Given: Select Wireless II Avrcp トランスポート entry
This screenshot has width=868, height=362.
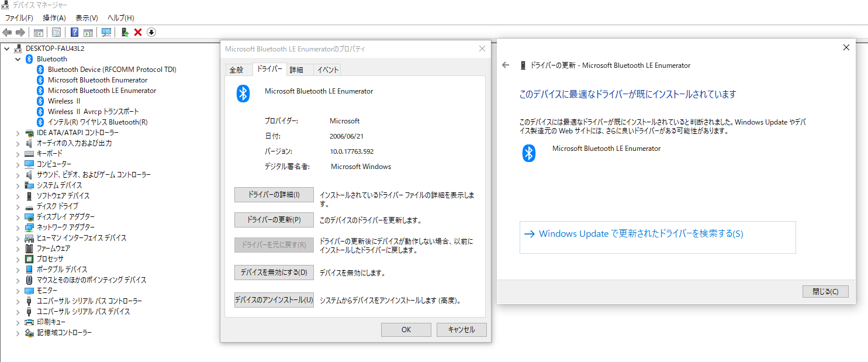Looking at the screenshot, I should (93, 112).
